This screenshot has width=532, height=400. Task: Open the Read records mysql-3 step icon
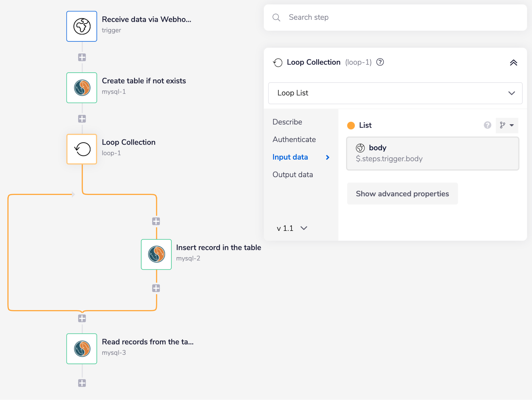82,349
